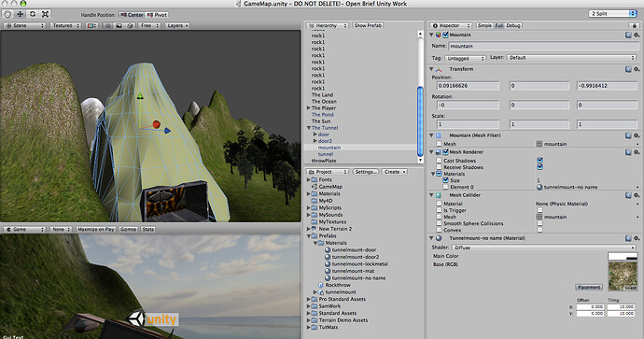The width and height of the screenshot is (644, 339).
Task: Open Mesh Collider settings gear icon
Action: (637, 195)
